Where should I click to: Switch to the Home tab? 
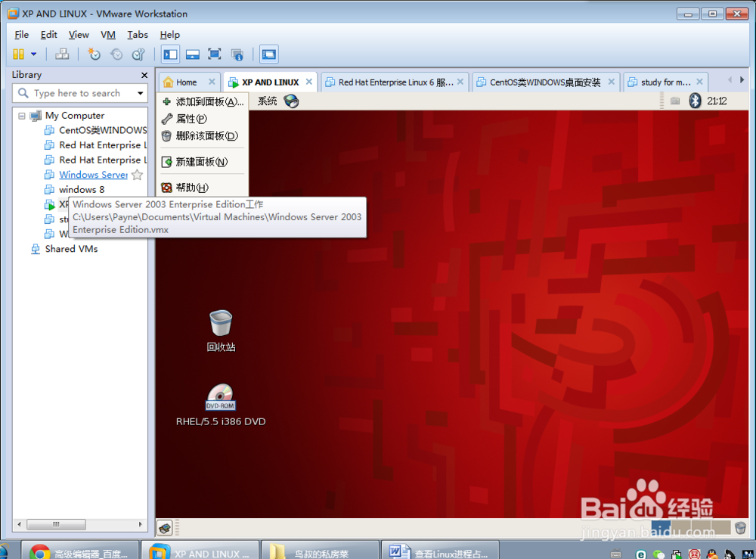coord(186,82)
